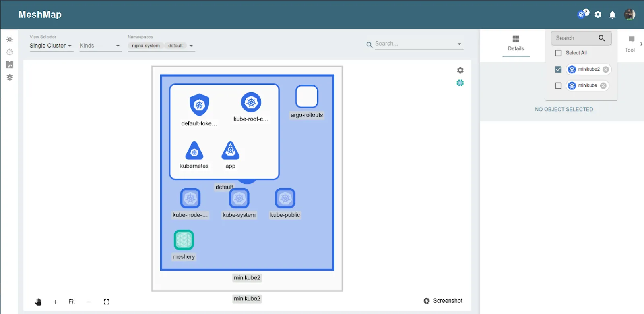The image size is (644, 314).
Task: Take a canvas Screenshot
Action: point(443,301)
